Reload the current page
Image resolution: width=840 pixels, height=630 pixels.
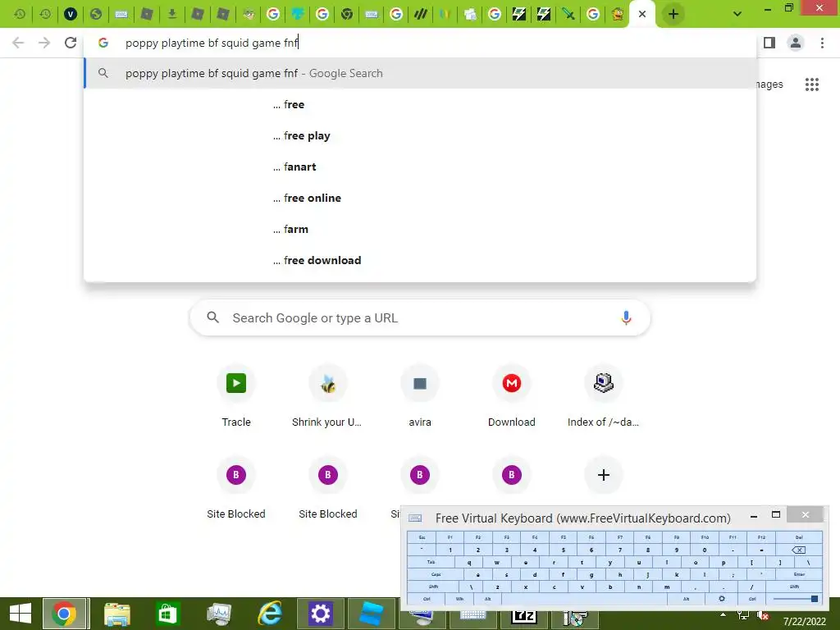(71, 43)
